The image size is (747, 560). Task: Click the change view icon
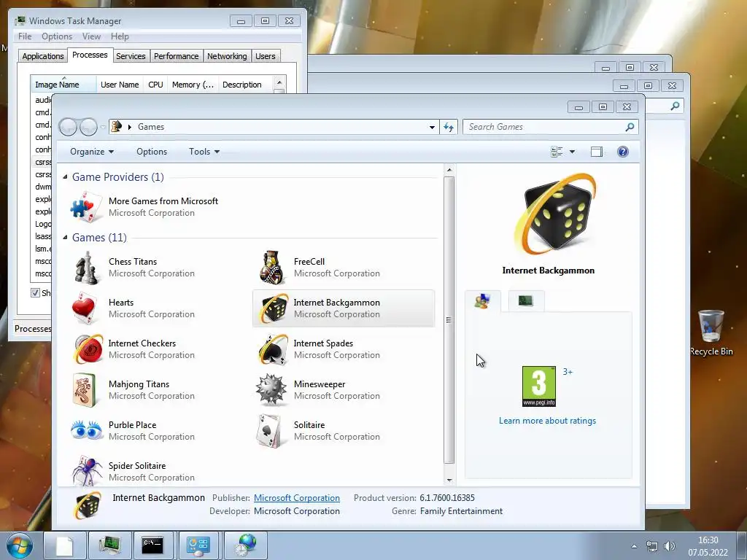click(557, 152)
